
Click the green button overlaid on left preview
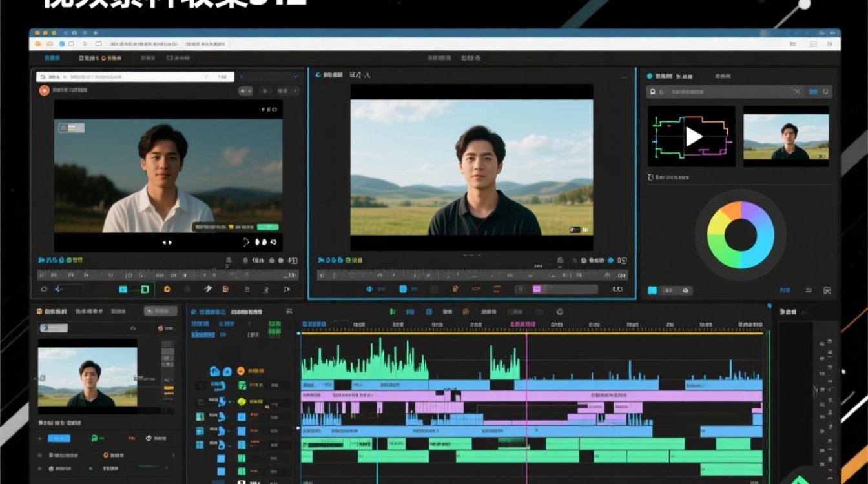click(x=267, y=227)
